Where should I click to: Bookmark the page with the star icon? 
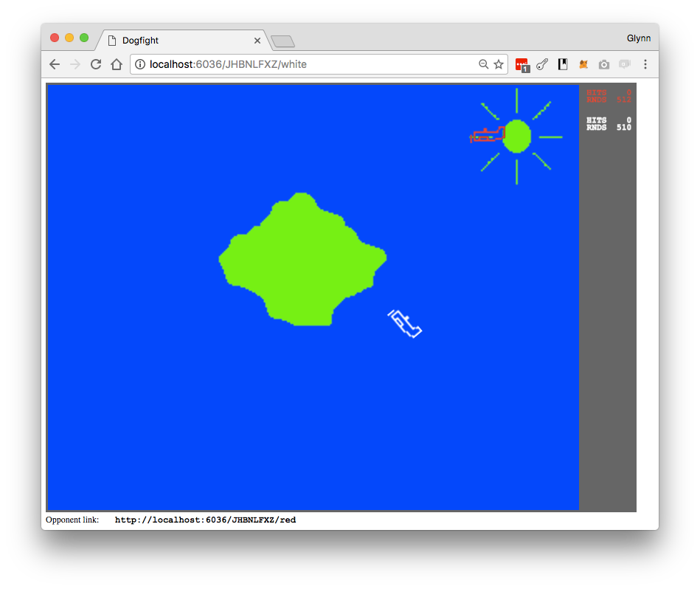498,64
